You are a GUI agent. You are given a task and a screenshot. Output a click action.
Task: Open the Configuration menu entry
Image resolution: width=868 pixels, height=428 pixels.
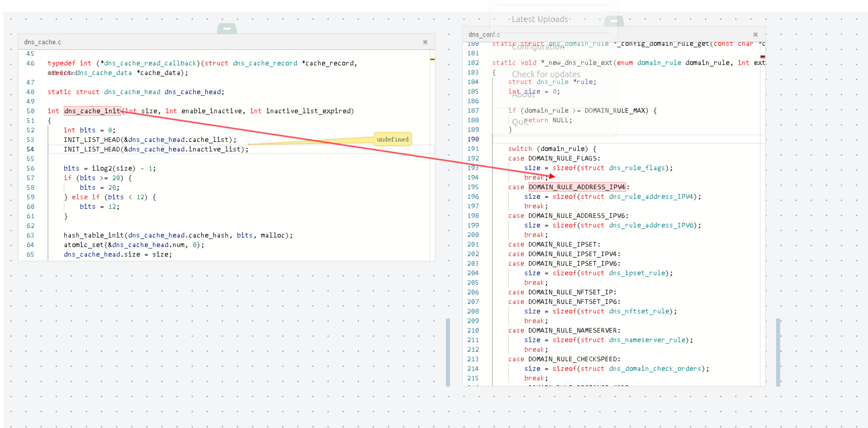(x=538, y=47)
